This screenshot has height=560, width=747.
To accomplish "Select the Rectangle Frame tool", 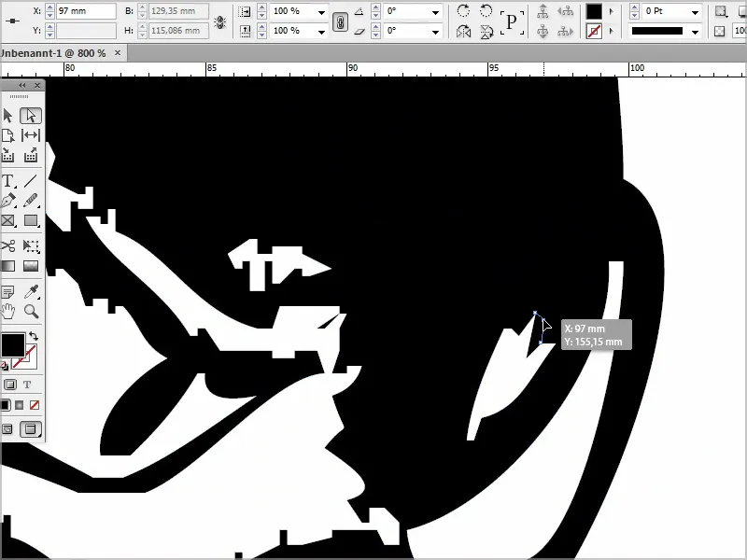I will [8, 220].
